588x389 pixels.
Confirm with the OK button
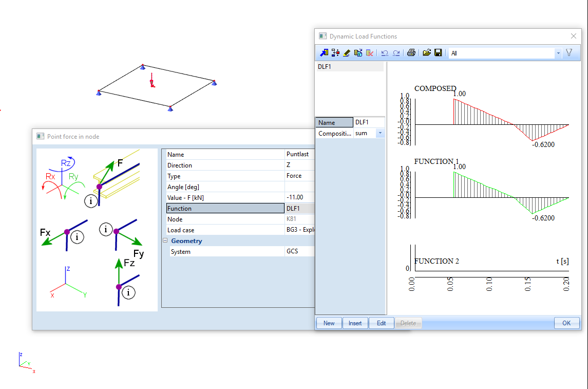pos(566,323)
